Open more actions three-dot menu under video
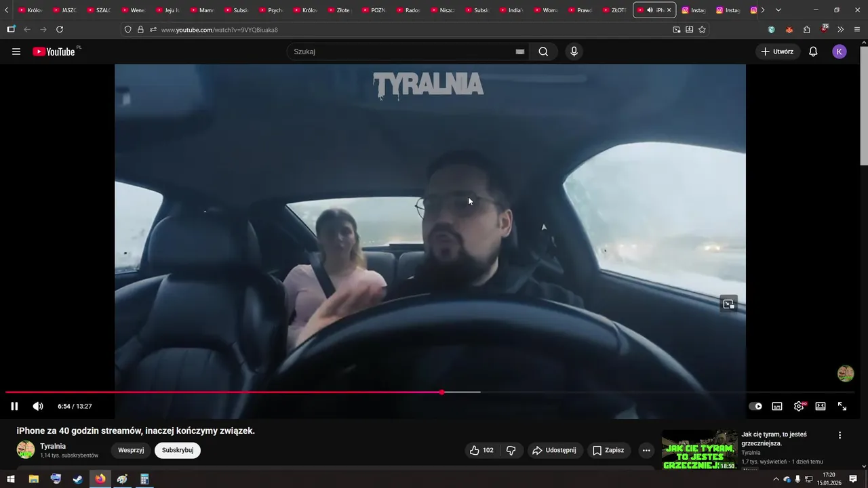Screen dimensions: 868x488 click(x=646, y=450)
